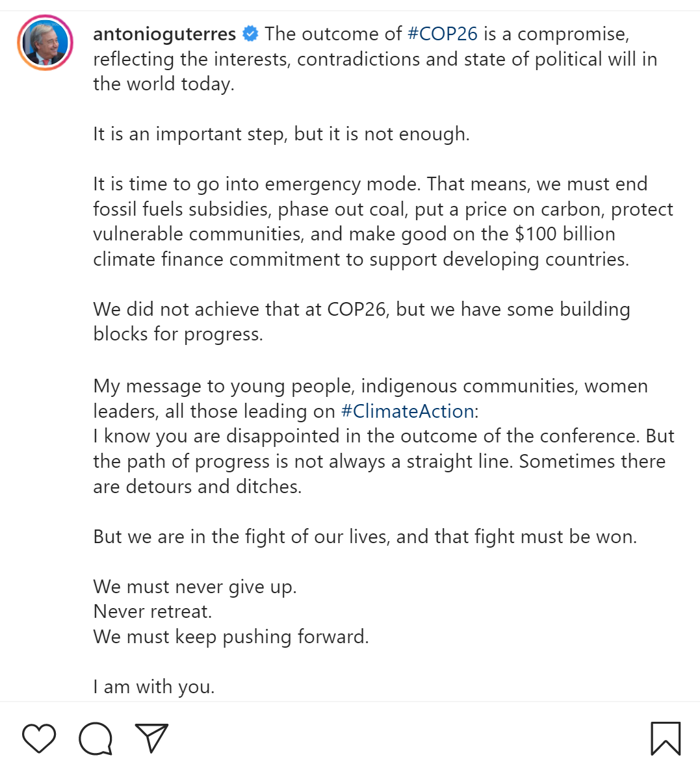This screenshot has width=700, height=777.
Task: Save the post with the bookmark icon
Action: point(666,739)
